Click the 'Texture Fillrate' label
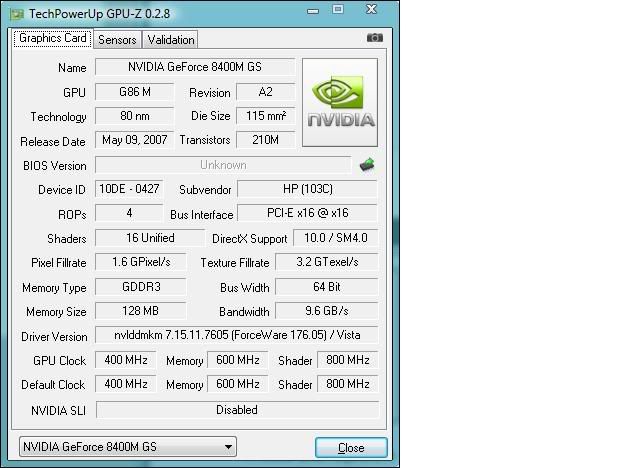This screenshot has height=468, width=640. point(235,263)
